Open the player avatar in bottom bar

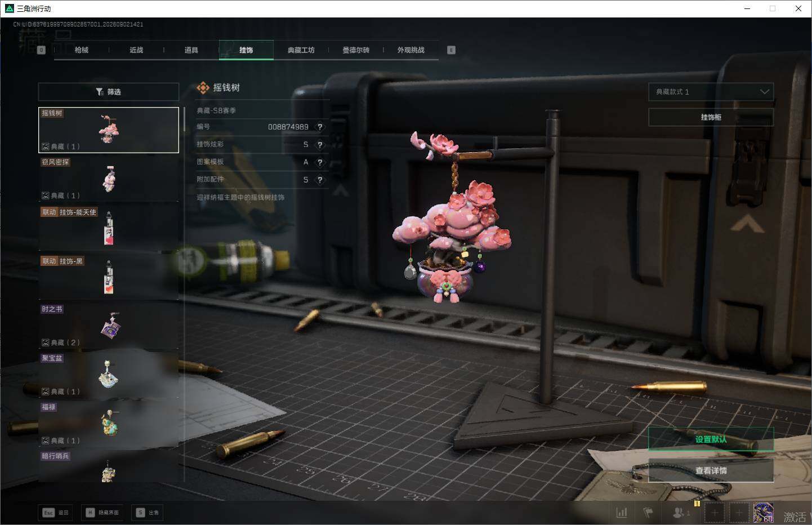[x=764, y=513]
